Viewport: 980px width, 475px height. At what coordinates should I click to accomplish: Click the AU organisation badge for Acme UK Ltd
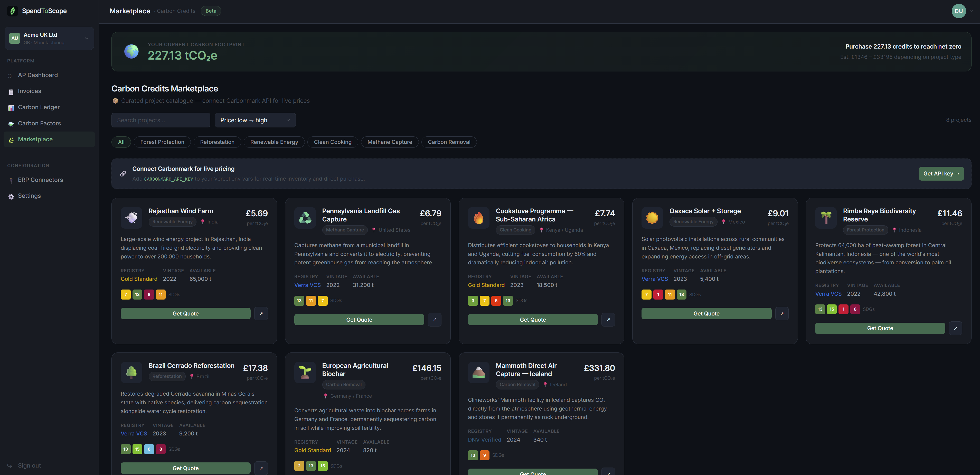(14, 38)
